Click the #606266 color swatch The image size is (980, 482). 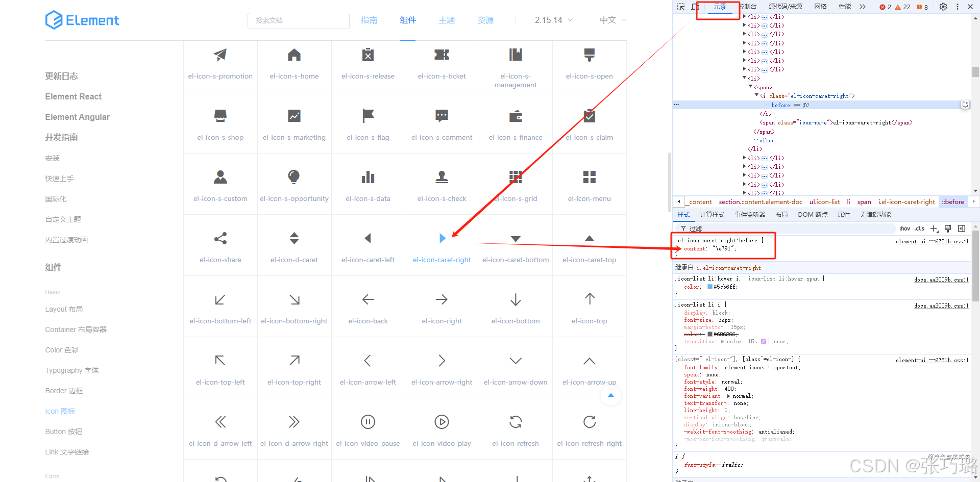pyautogui.click(x=709, y=334)
